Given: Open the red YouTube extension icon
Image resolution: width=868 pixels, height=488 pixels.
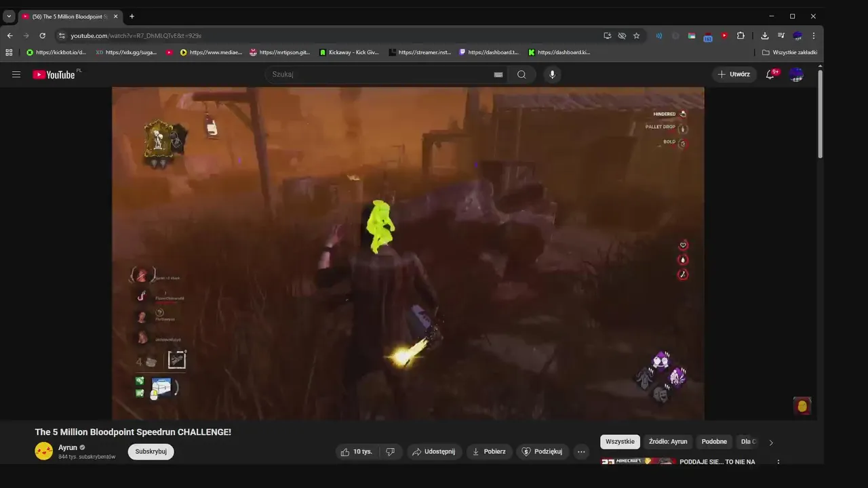Looking at the screenshot, I should pos(724,35).
